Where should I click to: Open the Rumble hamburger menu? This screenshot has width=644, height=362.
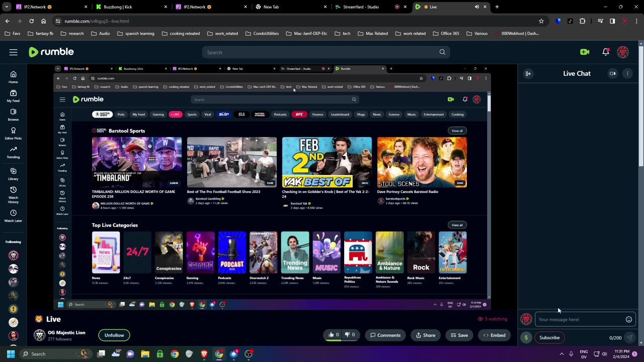13,52
